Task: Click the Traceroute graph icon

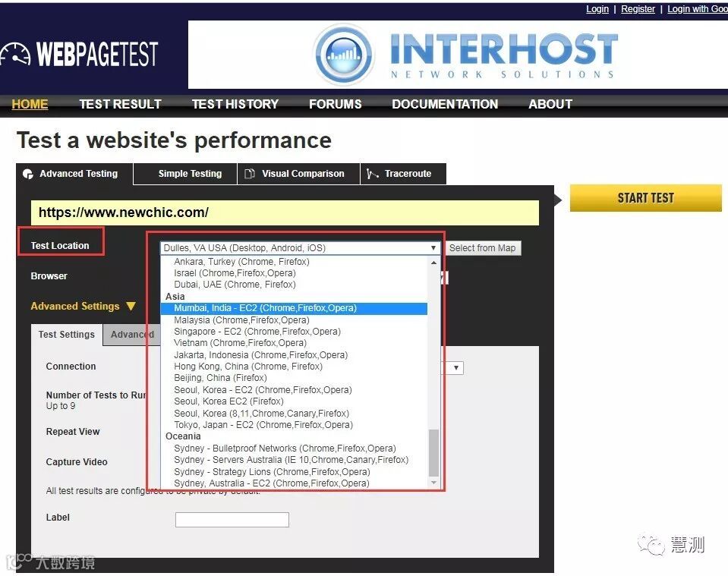Action: [x=373, y=174]
